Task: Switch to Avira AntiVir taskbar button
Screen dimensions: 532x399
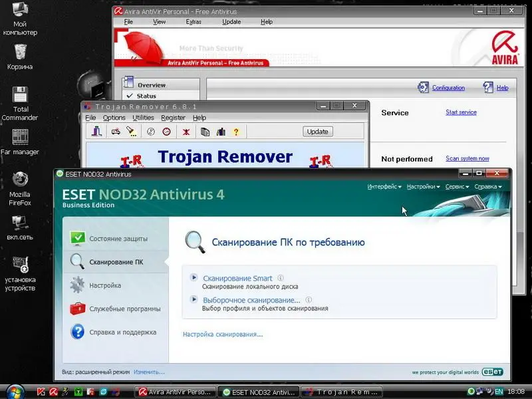Action: (175, 392)
